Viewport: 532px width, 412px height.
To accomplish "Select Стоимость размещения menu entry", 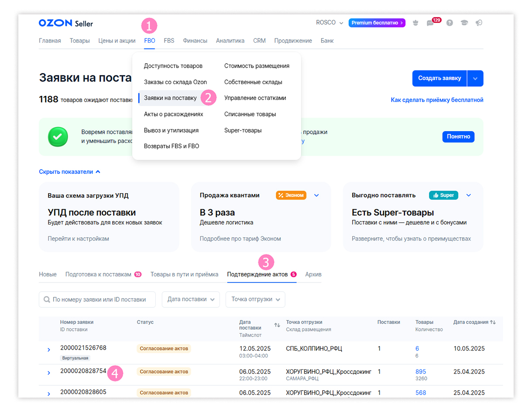I will coord(257,66).
